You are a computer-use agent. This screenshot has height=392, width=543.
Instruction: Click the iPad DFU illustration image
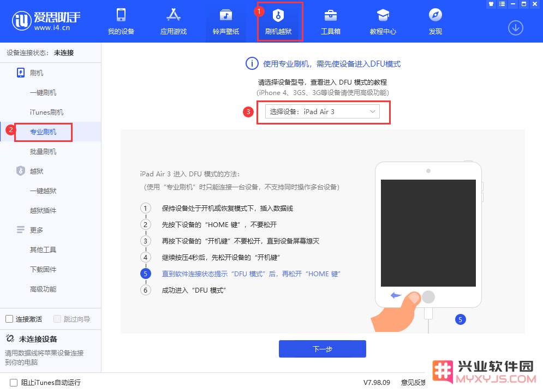[428, 246]
